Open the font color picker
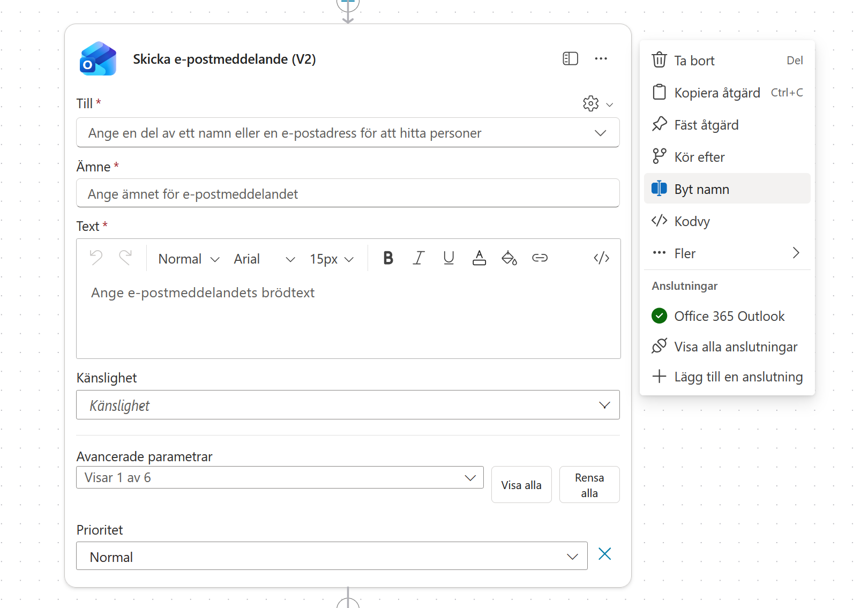The image size is (868, 608). coord(479,258)
